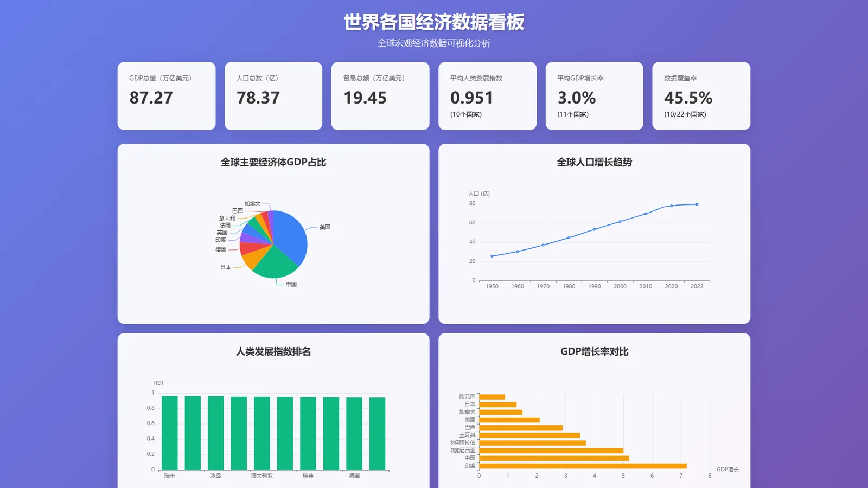Click the 印度 label beside the pie chart
The width and height of the screenshot is (868, 488).
click(x=221, y=240)
